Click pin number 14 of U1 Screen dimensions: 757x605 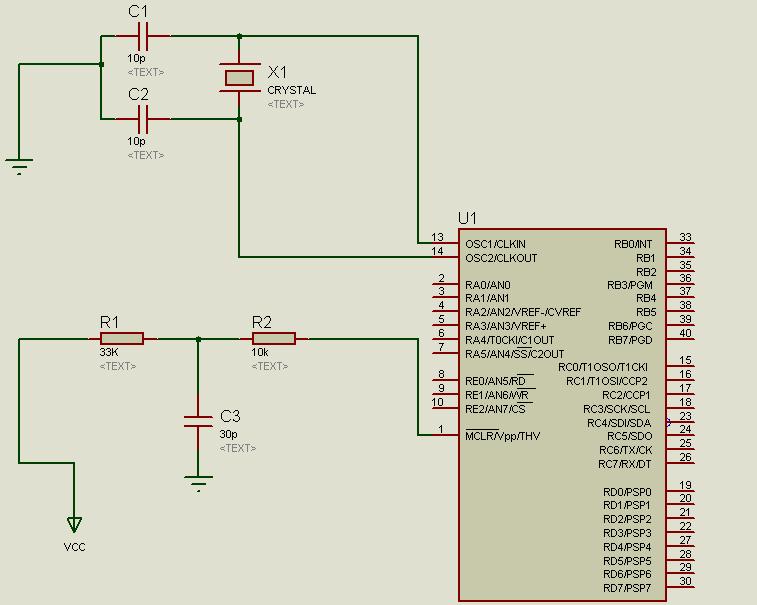437,251
